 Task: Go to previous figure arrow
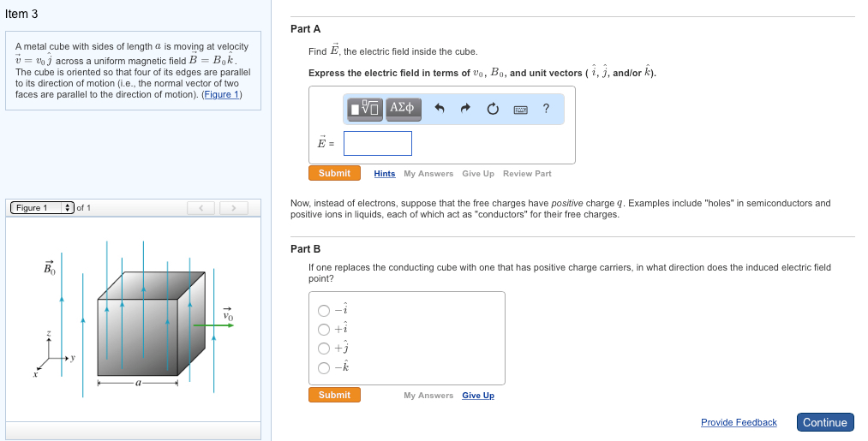coord(201,208)
